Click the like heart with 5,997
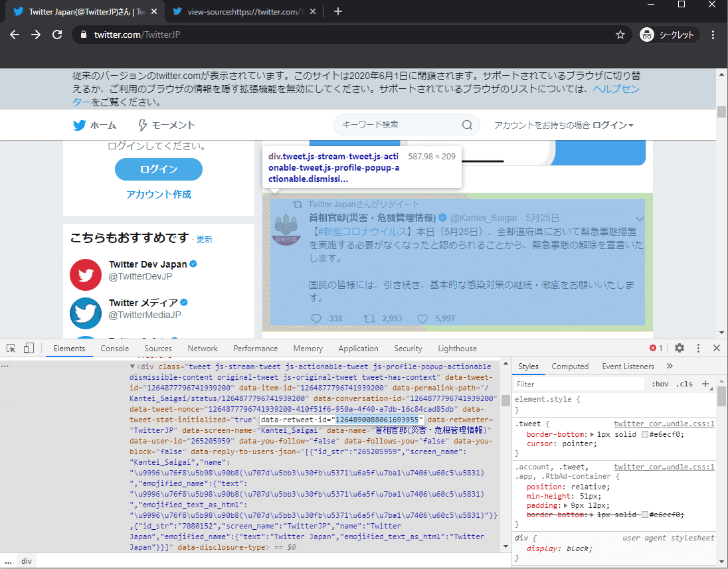 (422, 319)
